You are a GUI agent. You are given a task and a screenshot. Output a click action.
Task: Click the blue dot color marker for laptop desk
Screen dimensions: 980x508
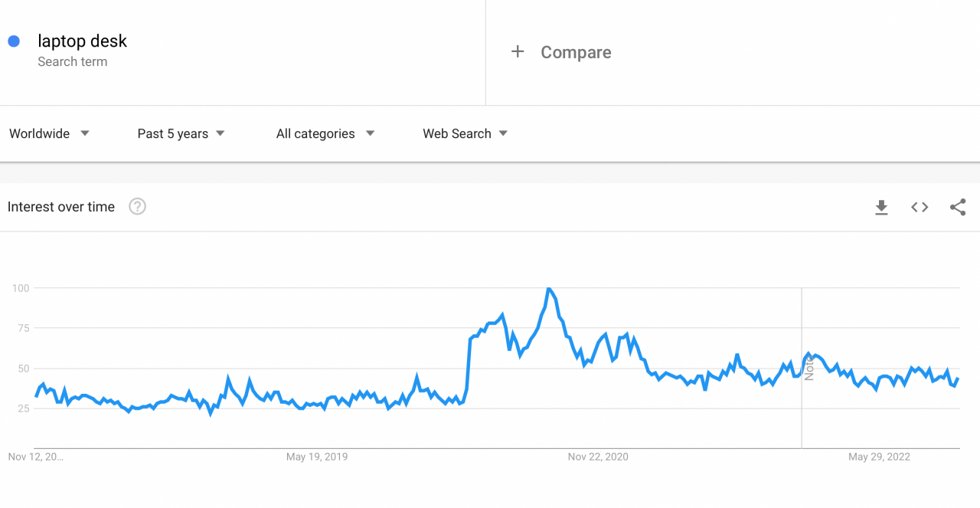pos(13,41)
